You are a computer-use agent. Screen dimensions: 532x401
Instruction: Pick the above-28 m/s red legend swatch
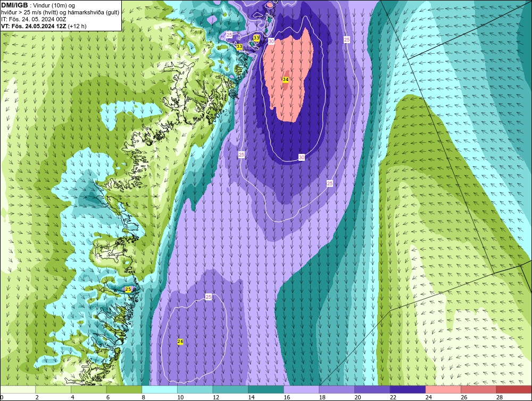click(514, 389)
